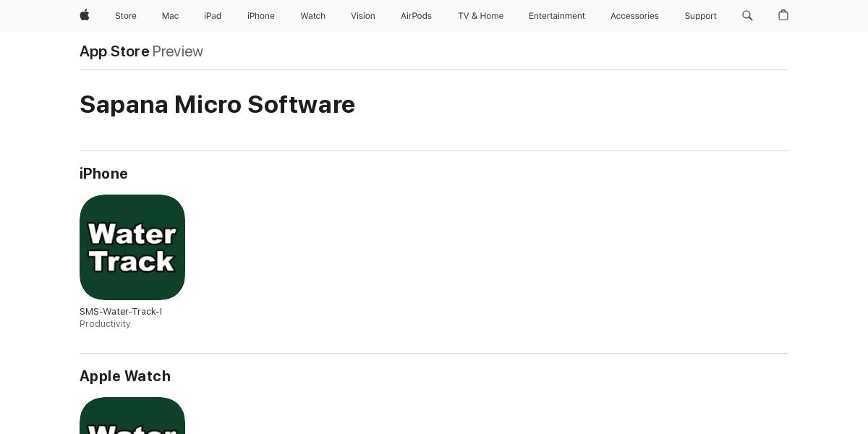Open the Mac menu
This screenshot has width=868, height=434.
point(170,16)
